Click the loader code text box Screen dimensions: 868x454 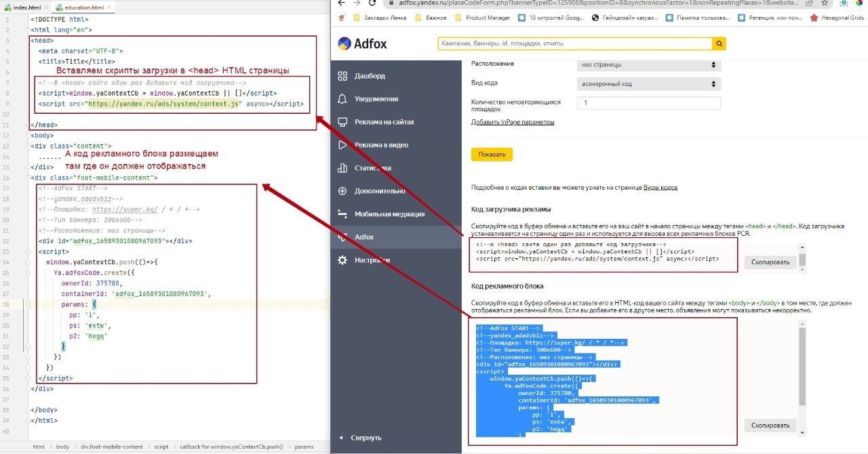pyautogui.click(x=602, y=255)
